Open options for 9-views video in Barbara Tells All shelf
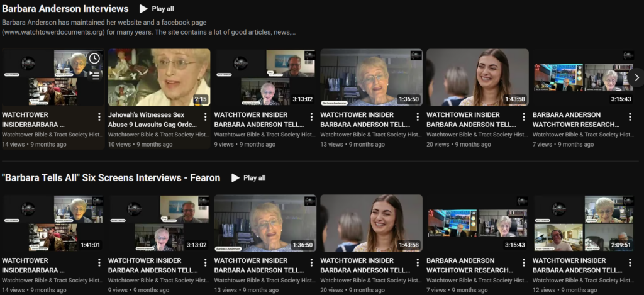 [205, 262]
